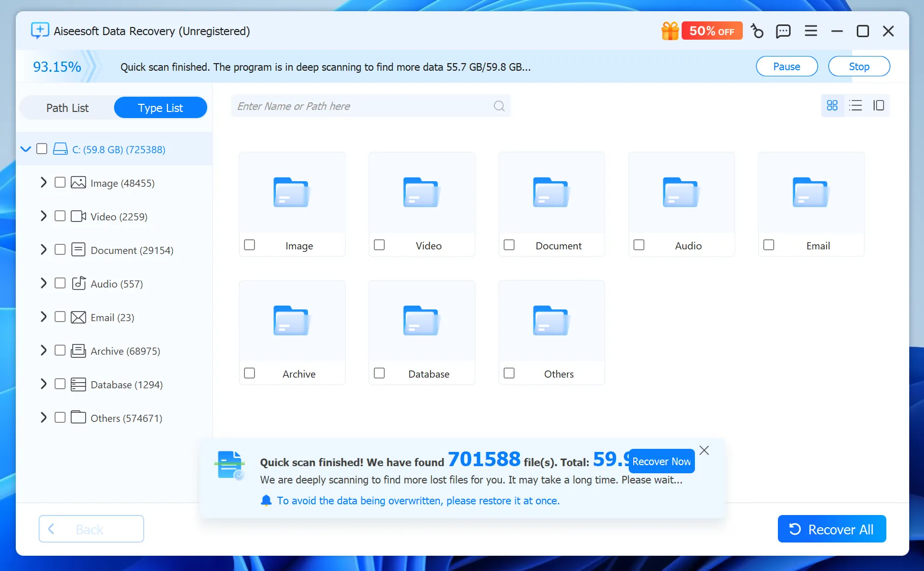
Task: Switch to list view
Action: point(855,105)
